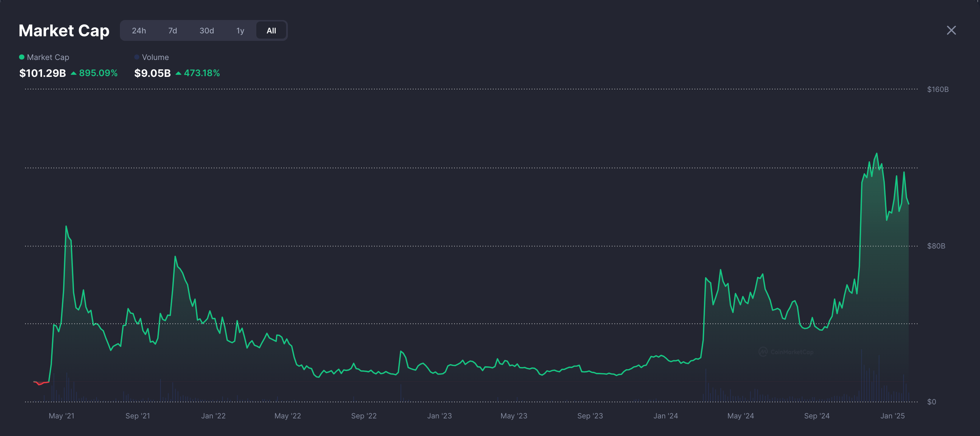Click the $160B gridline label

[x=938, y=89]
